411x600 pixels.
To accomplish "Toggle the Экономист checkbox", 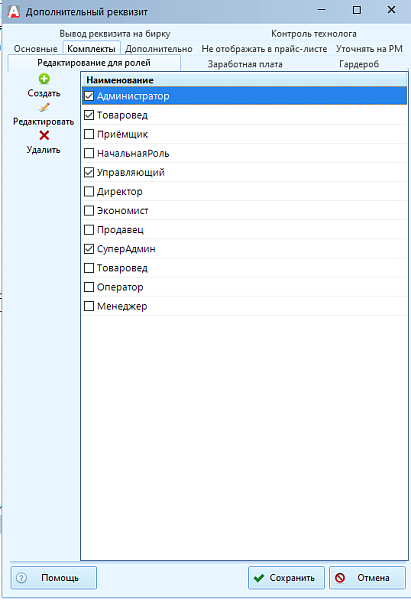I will click(89, 210).
